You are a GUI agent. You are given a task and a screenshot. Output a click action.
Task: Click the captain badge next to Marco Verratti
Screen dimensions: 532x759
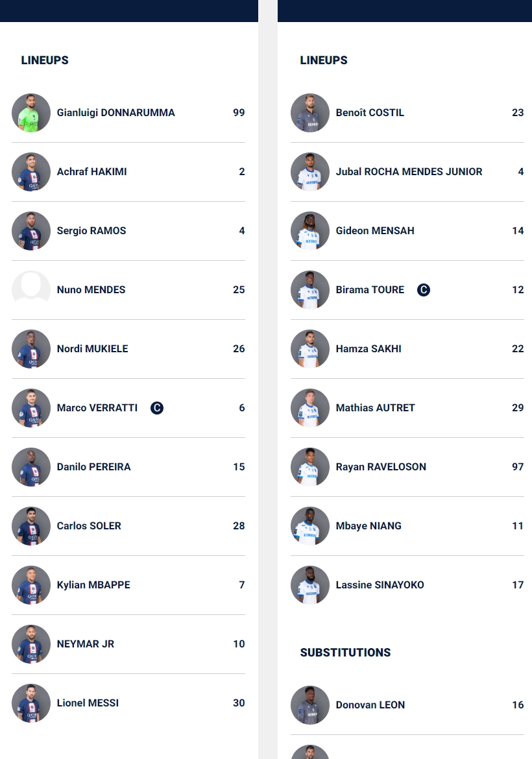point(157,408)
